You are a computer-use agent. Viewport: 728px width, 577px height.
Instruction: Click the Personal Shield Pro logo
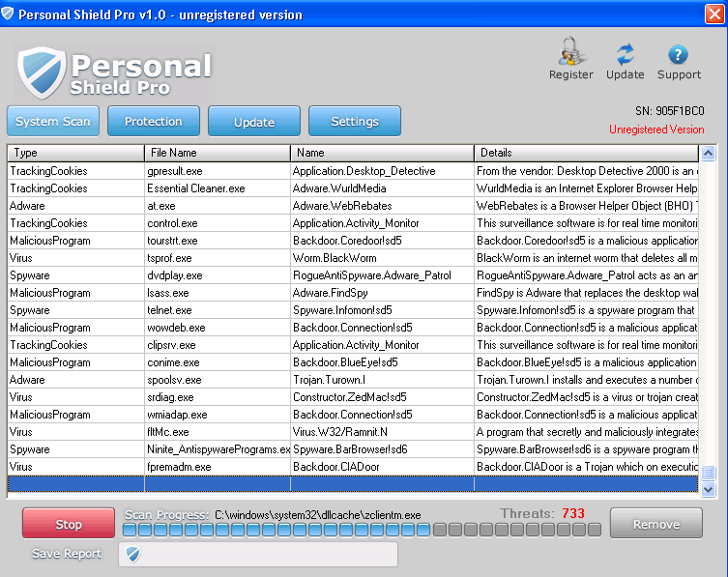(x=114, y=72)
